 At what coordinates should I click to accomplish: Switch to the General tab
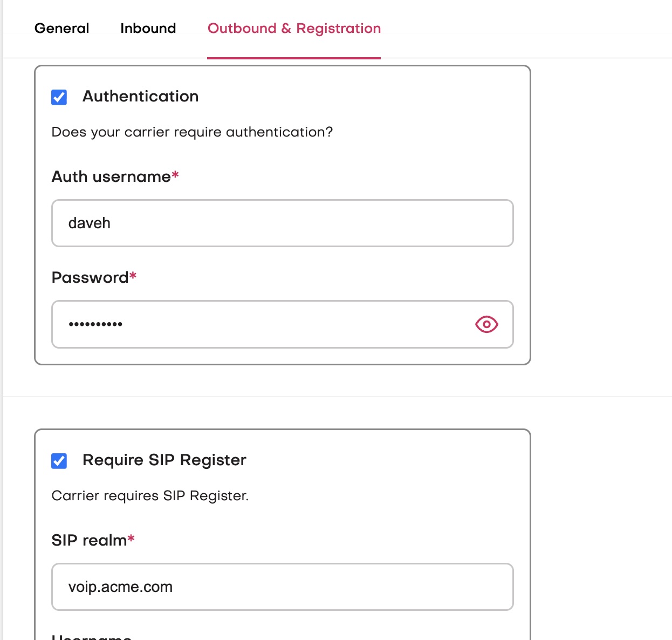[x=61, y=28]
